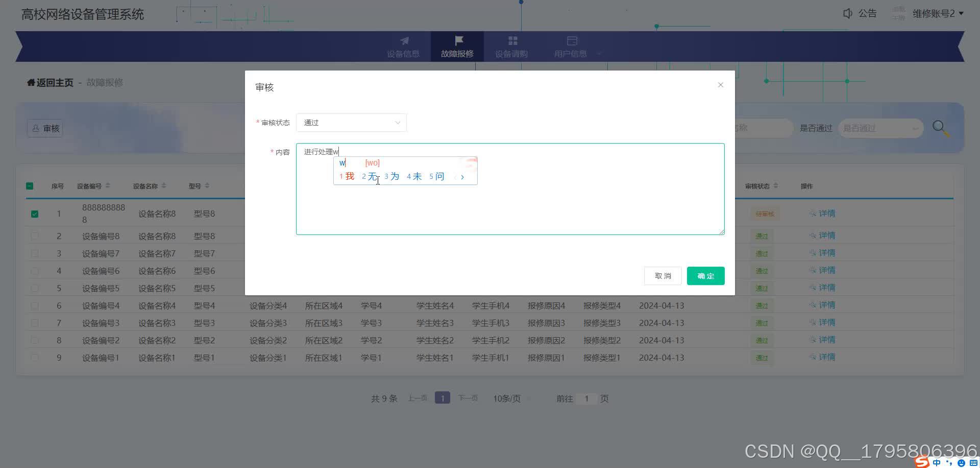Click page number 1 in pagination
The width and height of the screenshot is (980, 468).
click(x=443, y=398)
